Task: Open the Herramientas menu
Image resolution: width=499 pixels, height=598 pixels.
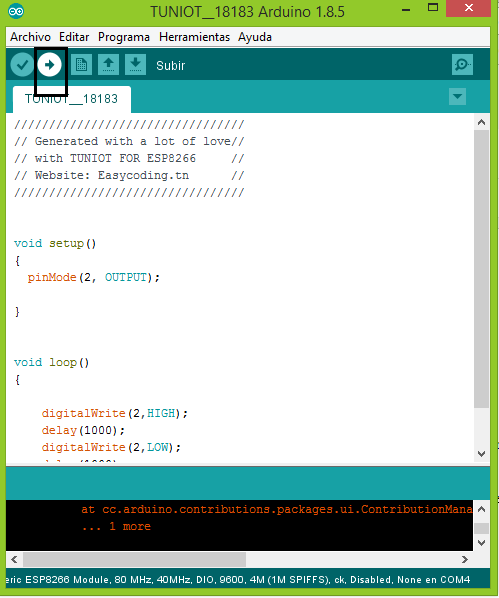Action: point(195,37)
